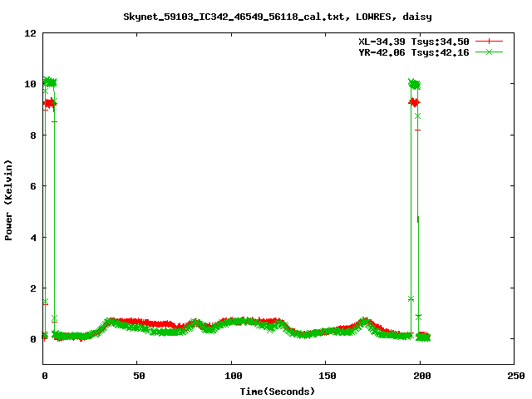532x399 pixels.
Task: Click the Power (Kelvin) y-axis label
Action: point(8,200)
